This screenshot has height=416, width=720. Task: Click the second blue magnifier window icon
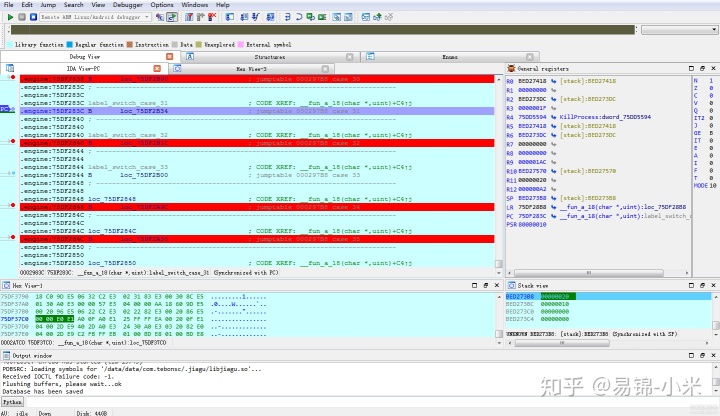coord(349,17)
